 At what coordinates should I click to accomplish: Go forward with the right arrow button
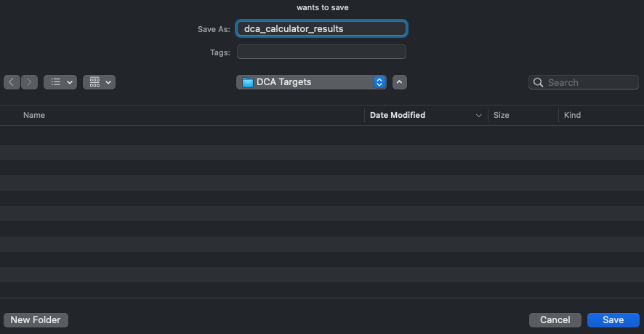pyautogui.click(x=30, y=82)
